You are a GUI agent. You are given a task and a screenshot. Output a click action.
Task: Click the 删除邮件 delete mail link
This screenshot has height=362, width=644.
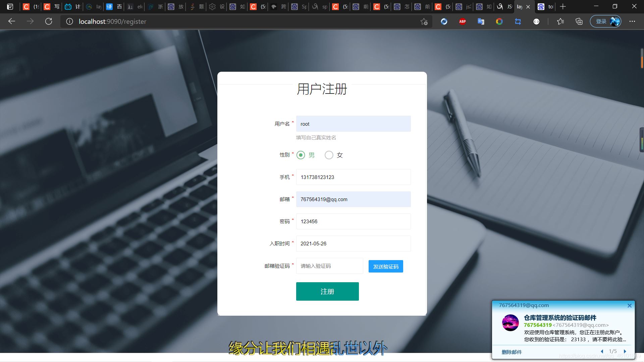click(511, 352)
